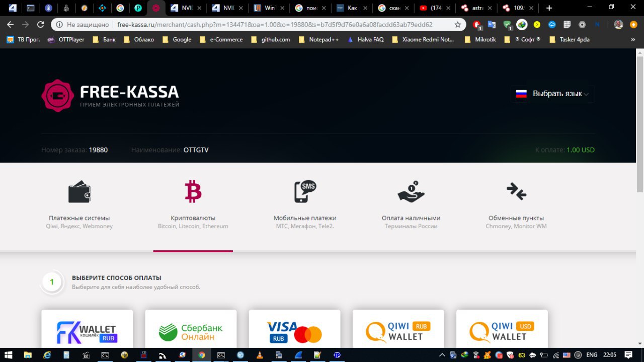Bookmark this page with the star icon
The width and height of the screenshot is (644, 362).
click(x=457, y=25)
